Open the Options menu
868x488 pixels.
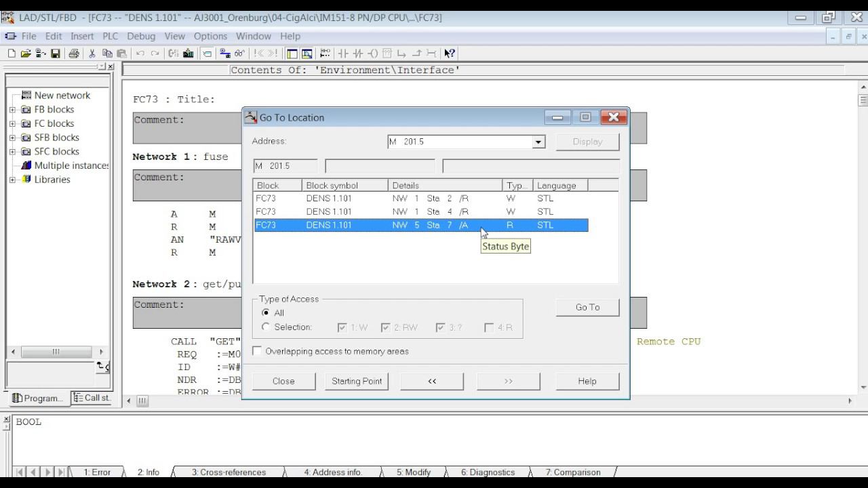[x=210, y=36]
